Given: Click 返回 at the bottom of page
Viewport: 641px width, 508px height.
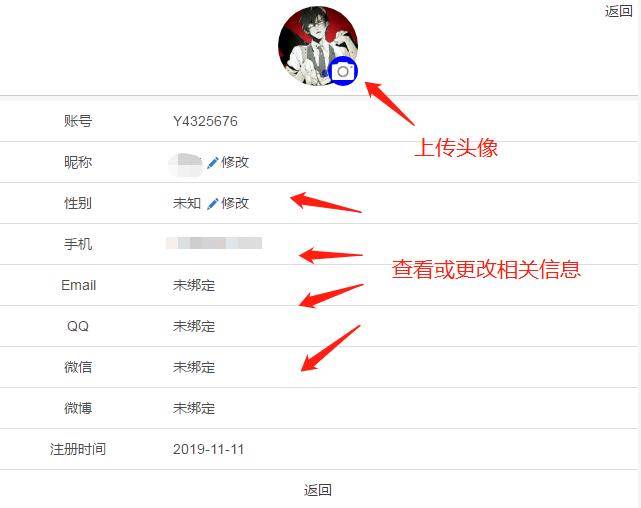Looking at the screenshot, I should pyautogui.click(x=318, y=490).
